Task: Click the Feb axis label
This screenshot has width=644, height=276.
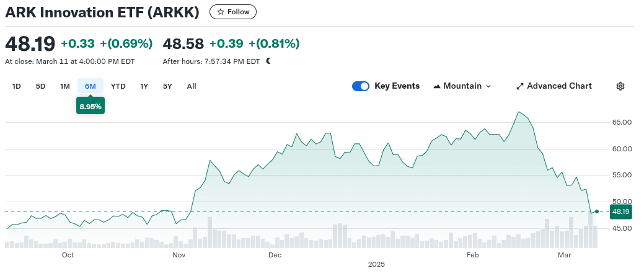Action: [473, 255]
